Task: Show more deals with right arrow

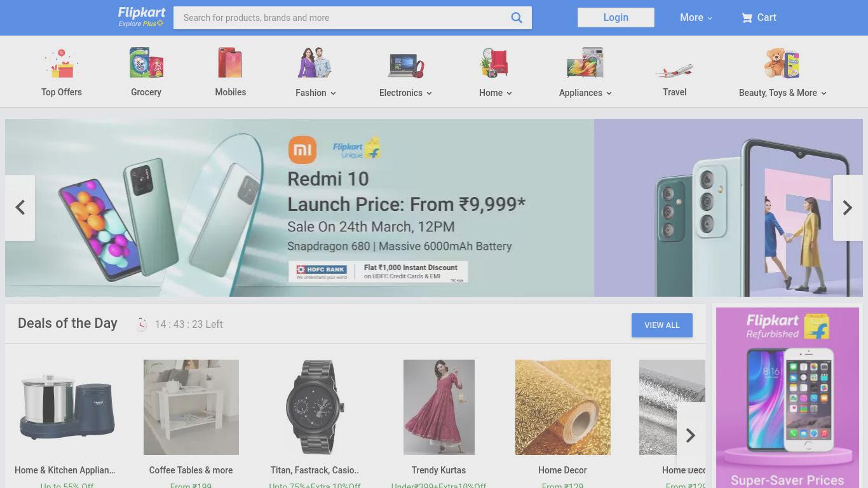Action: click(691, 435)
